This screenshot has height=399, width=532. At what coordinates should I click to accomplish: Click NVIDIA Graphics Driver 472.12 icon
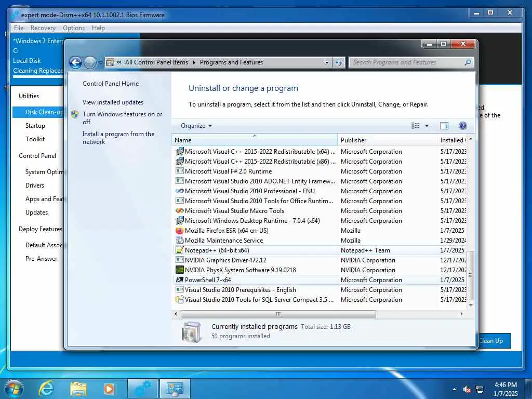point(179,260)
